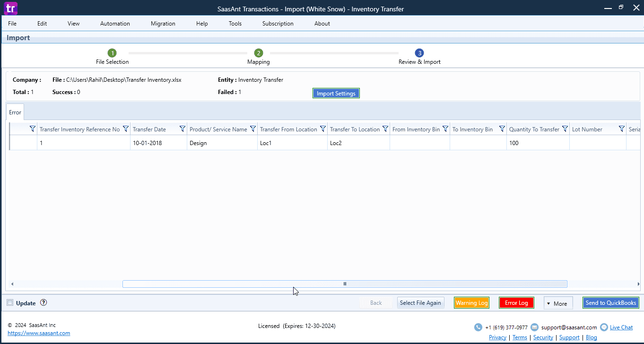Click the email envelope icon in footer
Image resolution: width=644 pixels, height=344 pixels.
click(x=534, y=327)
